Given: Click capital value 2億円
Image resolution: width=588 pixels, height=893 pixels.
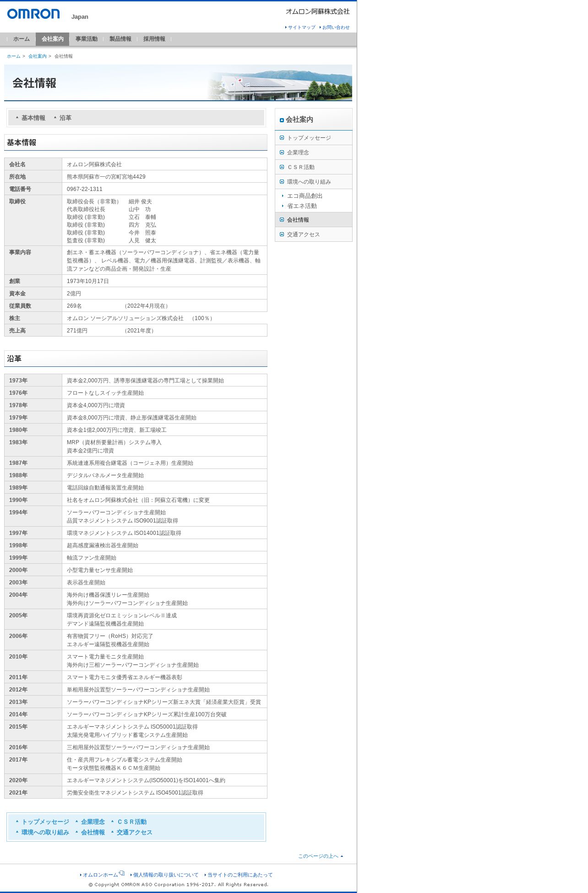Looking at the screenshot, I should tap(74, 294).
